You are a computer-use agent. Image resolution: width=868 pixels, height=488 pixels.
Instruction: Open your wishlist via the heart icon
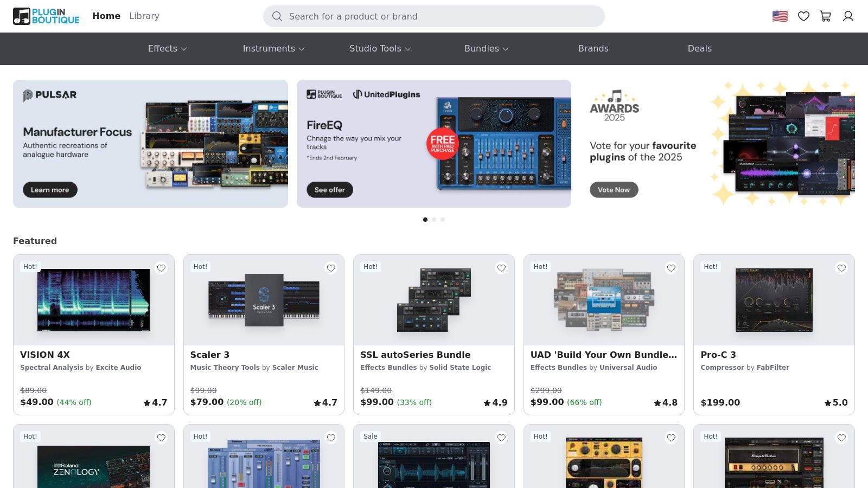tap(803, 16)
